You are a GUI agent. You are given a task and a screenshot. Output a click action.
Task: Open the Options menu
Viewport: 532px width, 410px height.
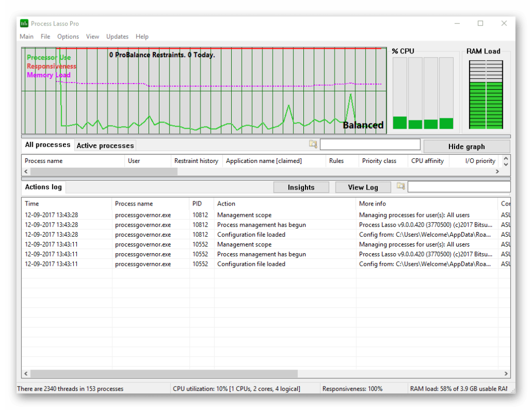(68, 37)
